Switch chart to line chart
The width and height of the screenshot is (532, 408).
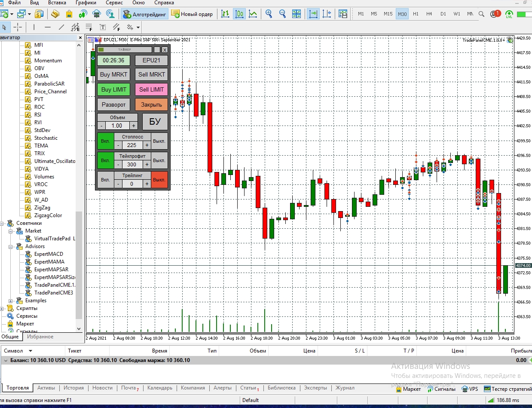tap(253, 14)
